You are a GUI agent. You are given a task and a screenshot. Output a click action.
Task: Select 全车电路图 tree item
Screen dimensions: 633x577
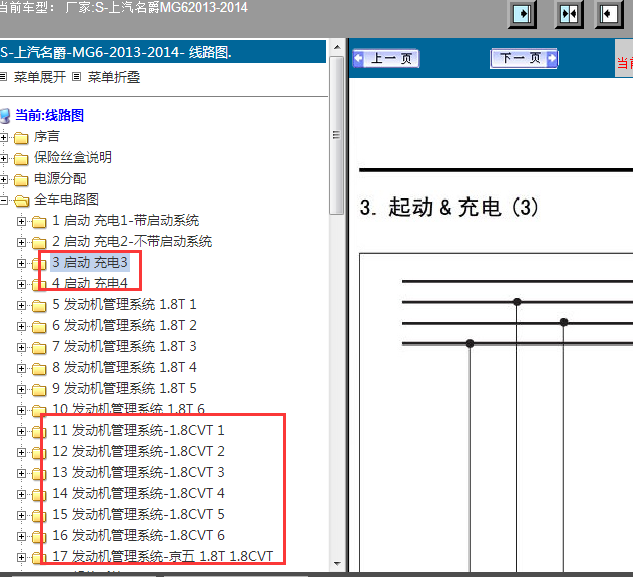(66, 199)
